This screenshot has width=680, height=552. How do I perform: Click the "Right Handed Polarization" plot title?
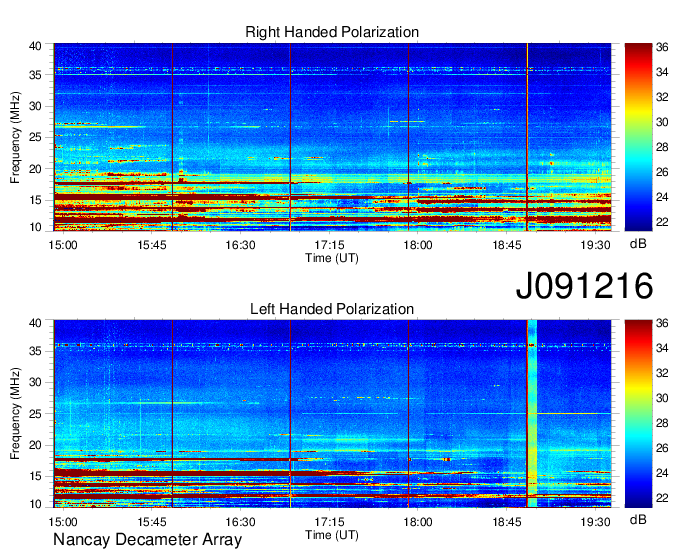point(332,32)
